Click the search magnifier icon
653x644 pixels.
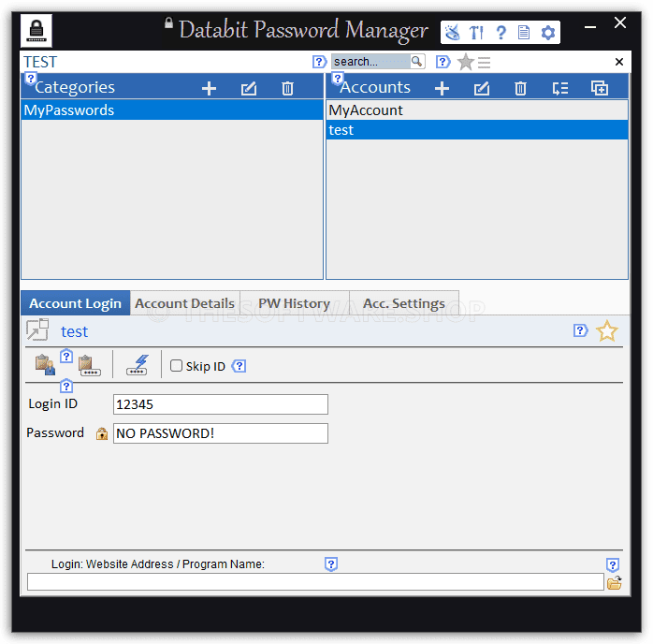(x=416, y=61)
